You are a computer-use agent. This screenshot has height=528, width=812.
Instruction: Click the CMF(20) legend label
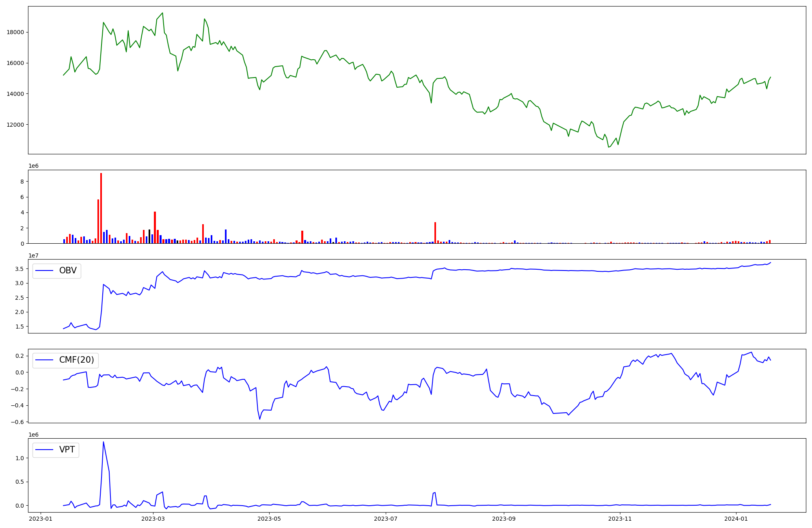(x=76, y=360)
